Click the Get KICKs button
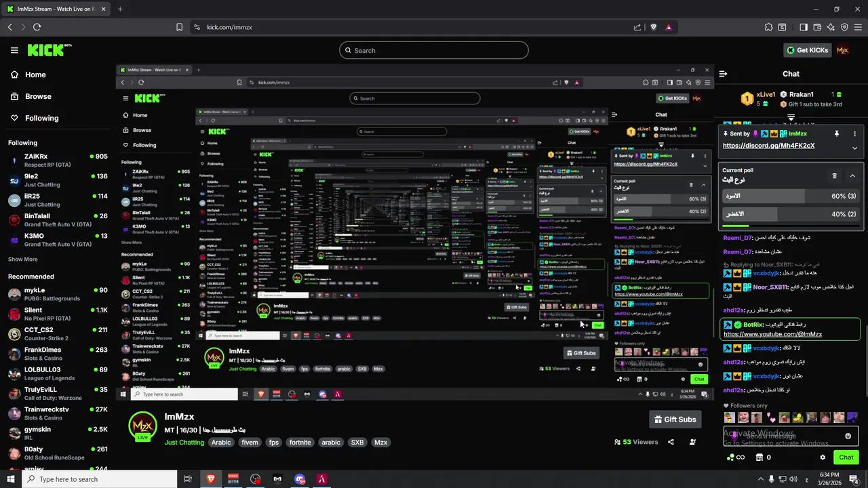868x488 pixels. [x=807, y=50]
